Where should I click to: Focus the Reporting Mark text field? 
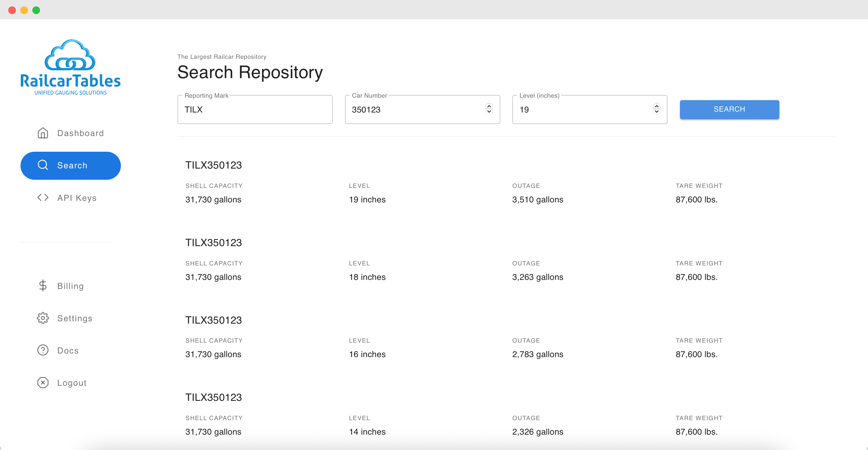click(x=255, y=109)
